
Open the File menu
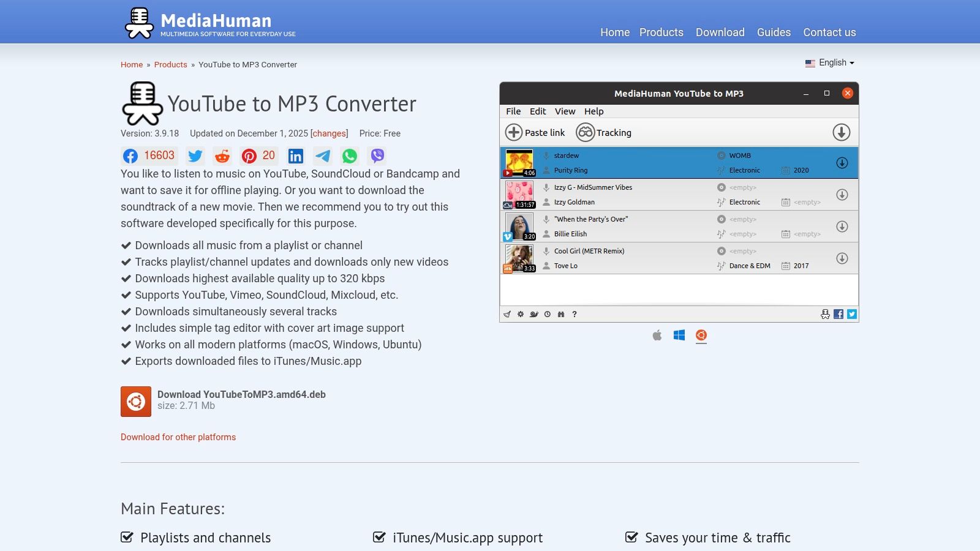[x=513, y=111]
